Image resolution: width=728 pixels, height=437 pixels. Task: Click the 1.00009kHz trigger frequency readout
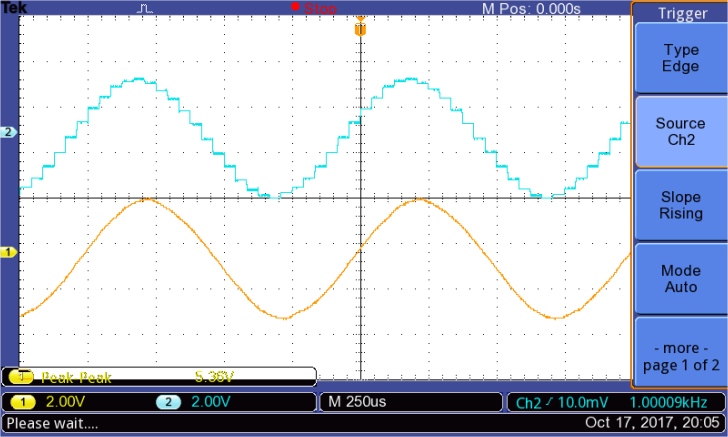click(672, 402)
